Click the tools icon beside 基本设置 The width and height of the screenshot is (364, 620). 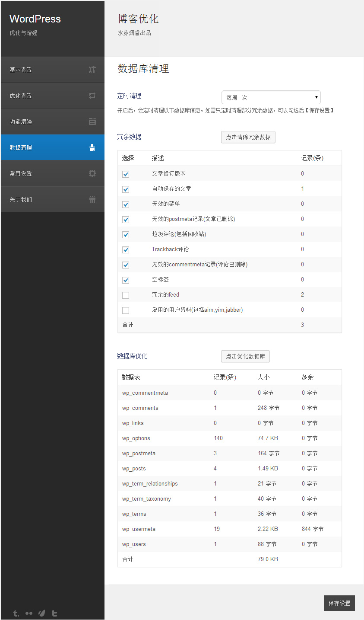pos(92,70)
